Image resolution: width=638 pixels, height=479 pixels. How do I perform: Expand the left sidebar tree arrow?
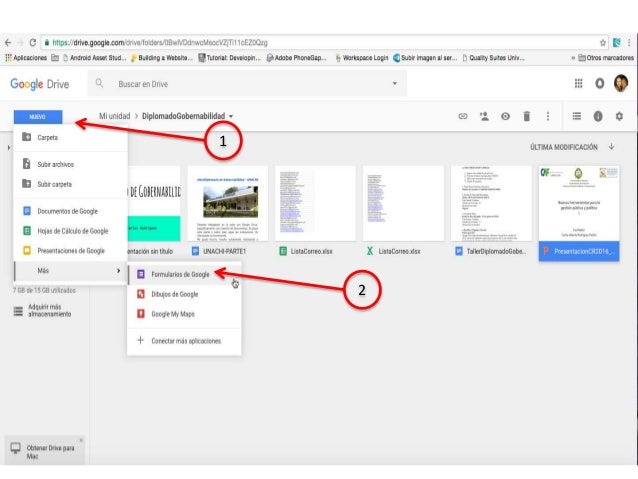9,147
